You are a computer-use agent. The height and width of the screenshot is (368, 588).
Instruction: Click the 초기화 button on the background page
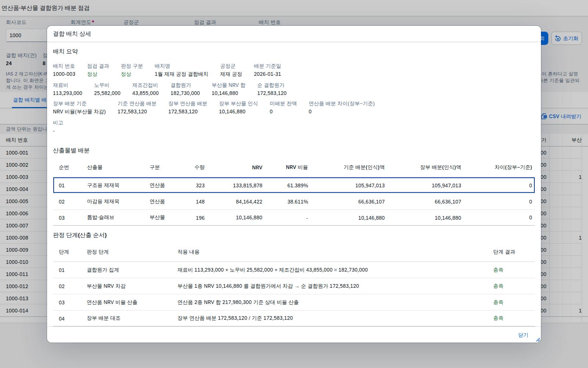pos(566,38)
